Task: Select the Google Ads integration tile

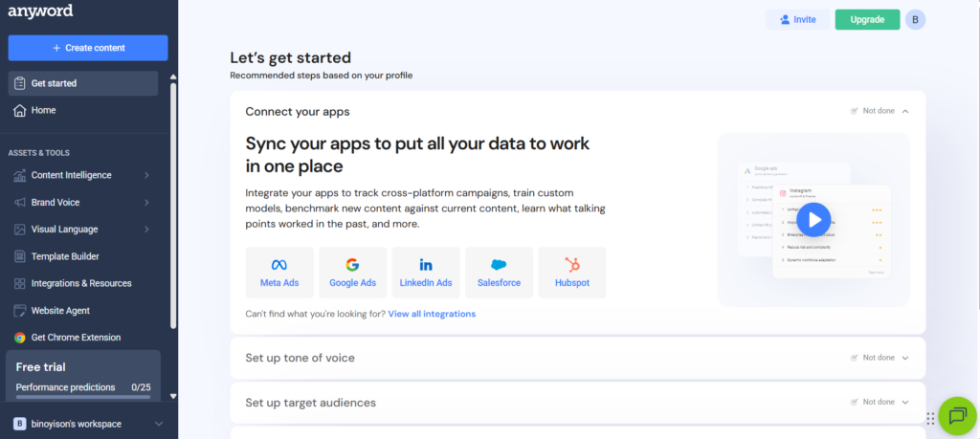Action: click(352, 265)
